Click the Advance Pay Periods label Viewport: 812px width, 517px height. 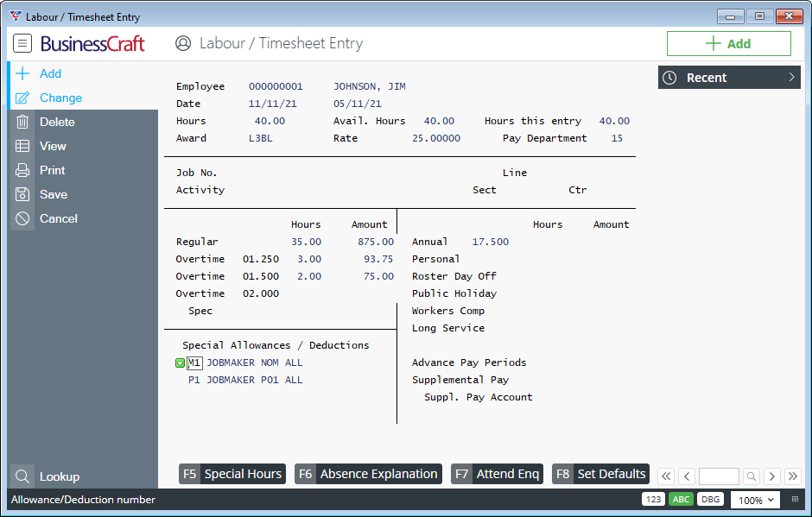(x=469, y=363)
